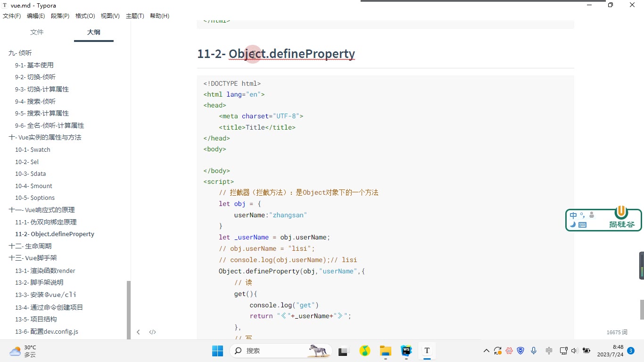Switch to the 文件 sidebar tab

pos(37,32)
